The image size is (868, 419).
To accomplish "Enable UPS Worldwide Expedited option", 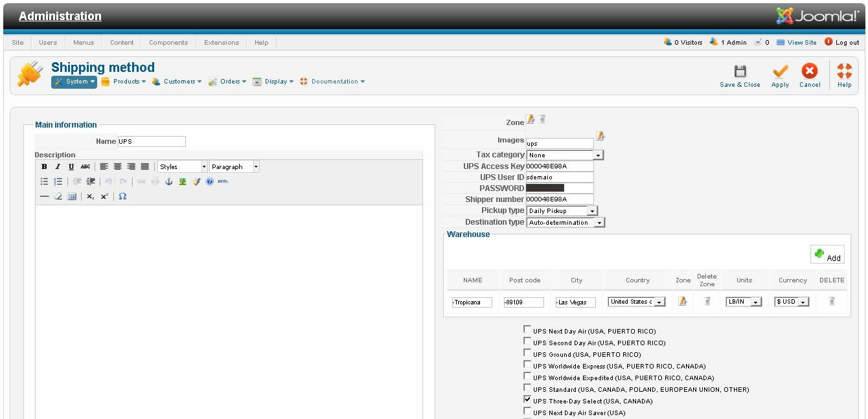I will [x=527, y=376].
